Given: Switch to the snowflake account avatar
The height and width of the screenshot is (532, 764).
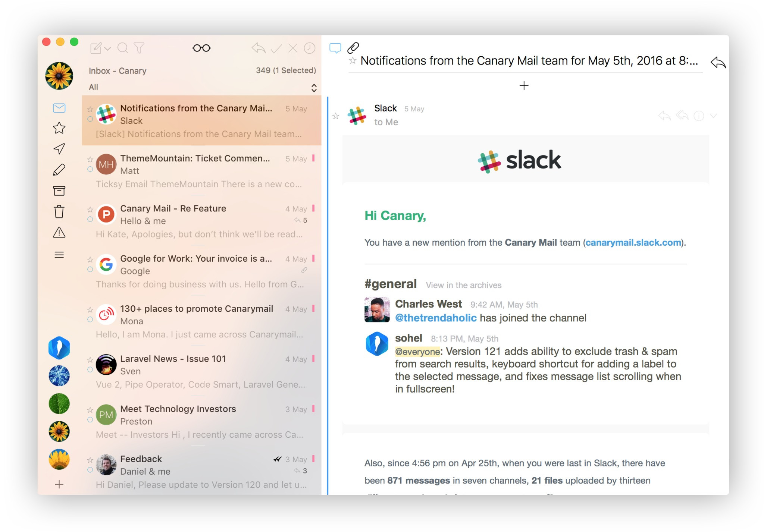Looking at the screenshot, I should click(x=59, y=376).
